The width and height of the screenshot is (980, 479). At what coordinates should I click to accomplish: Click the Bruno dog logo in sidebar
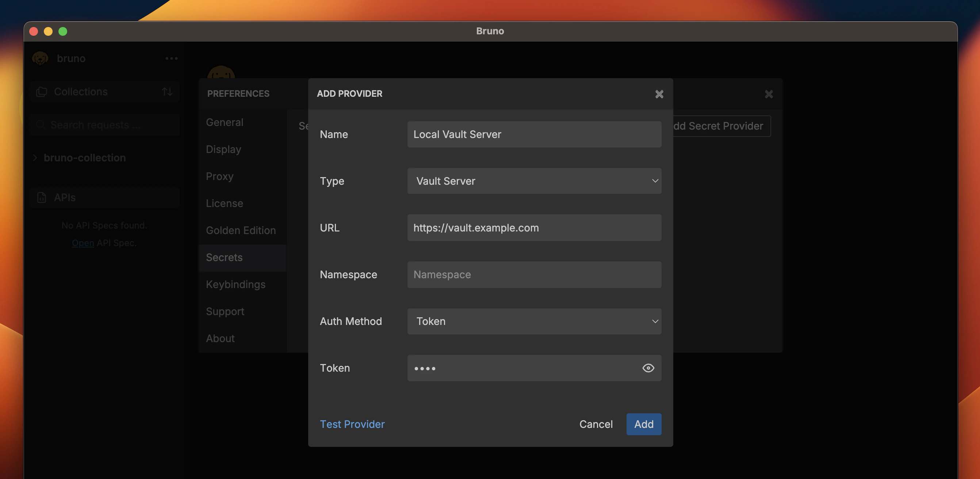pos(40,58)
